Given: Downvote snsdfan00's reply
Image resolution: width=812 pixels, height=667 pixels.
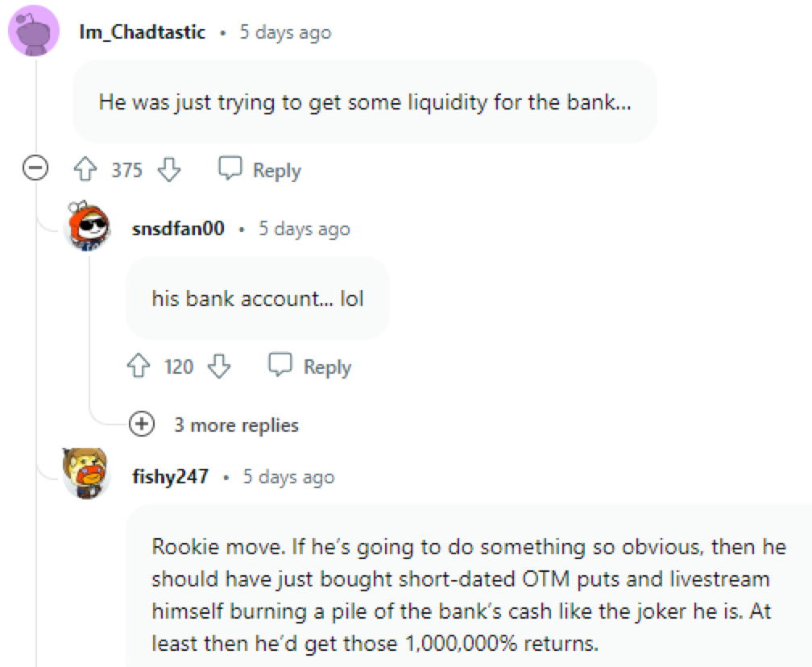Looking at the screenshot, I should [219, 366].
